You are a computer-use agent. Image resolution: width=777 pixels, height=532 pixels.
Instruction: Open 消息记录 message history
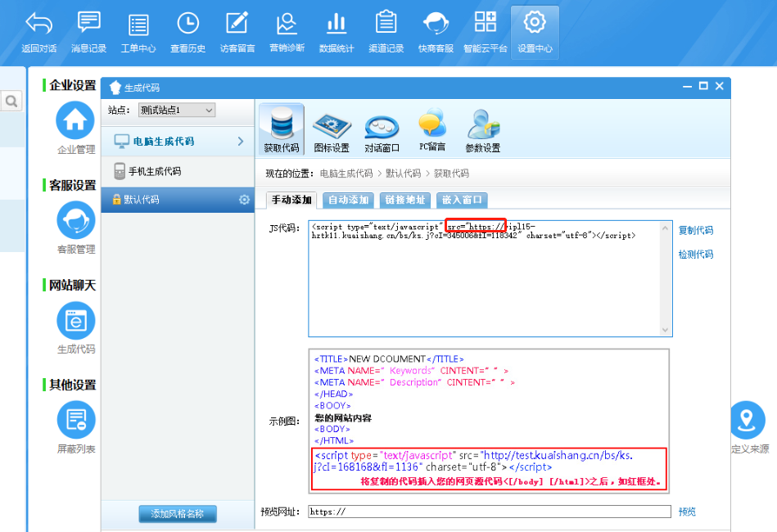click(x=88, y=32)
